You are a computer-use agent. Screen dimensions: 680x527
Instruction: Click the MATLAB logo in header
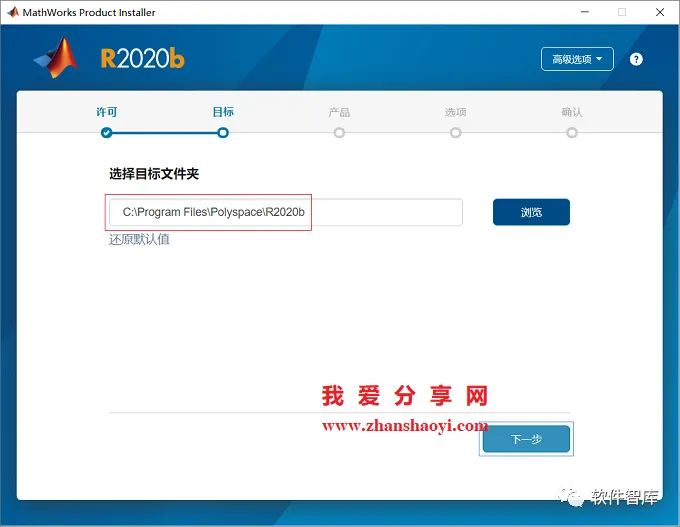pyautogui.click(x=56, y=58)
